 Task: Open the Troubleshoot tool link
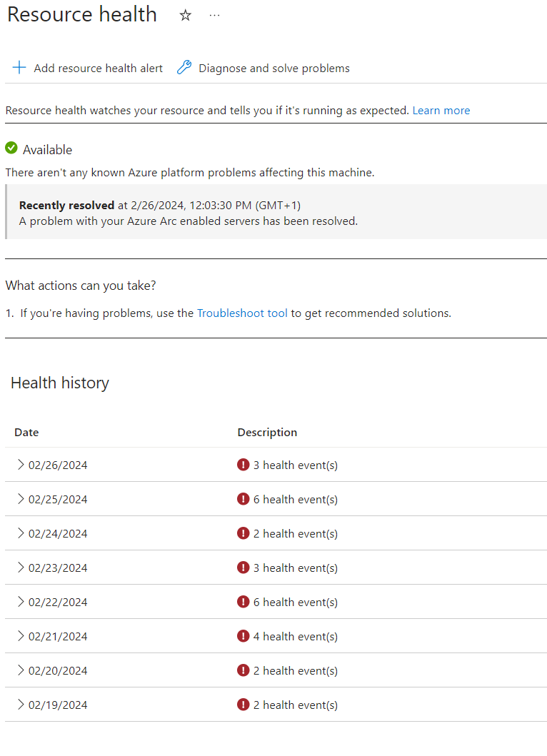pos(242,313)
